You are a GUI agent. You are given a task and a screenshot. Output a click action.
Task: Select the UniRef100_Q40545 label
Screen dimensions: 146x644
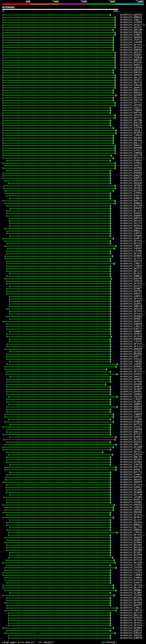point(131,95)
